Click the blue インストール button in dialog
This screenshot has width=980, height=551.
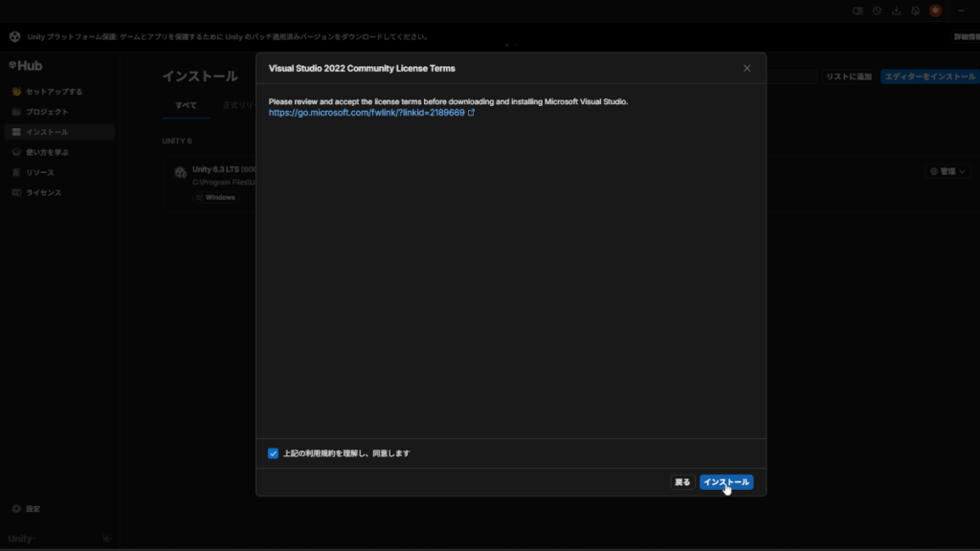point(725,482)
